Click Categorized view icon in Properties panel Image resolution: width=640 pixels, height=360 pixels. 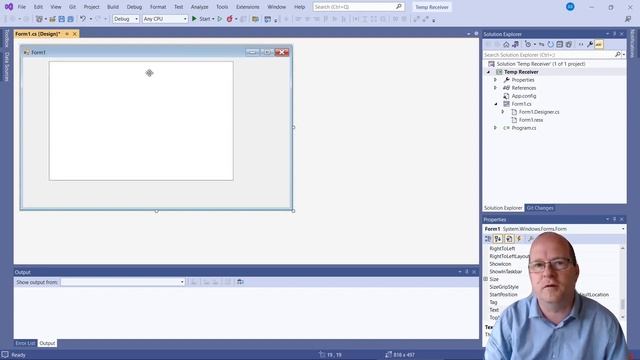click(488, 239)
